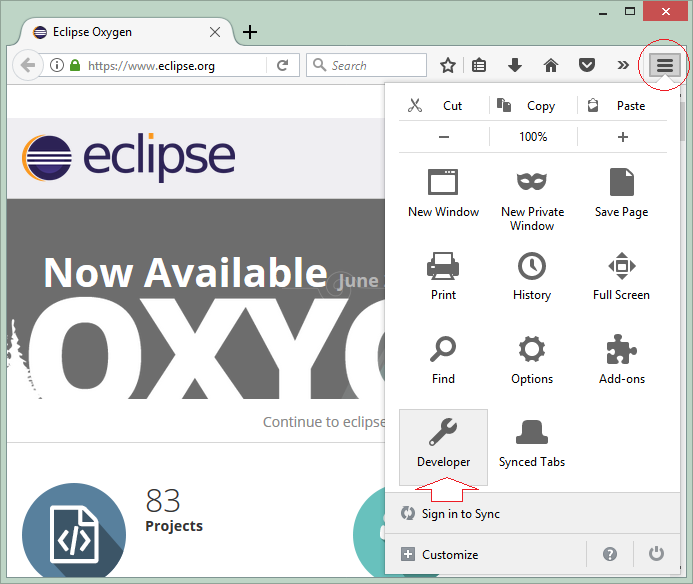This screenshot has width=693, height=584.
Task: Zoom out with the minus button
Action: [x=444, y=137]
